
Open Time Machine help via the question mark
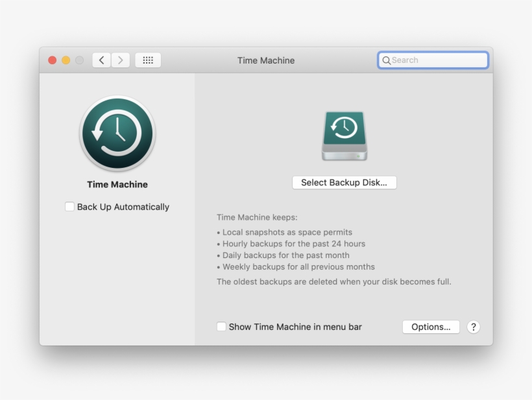(474, 327)
